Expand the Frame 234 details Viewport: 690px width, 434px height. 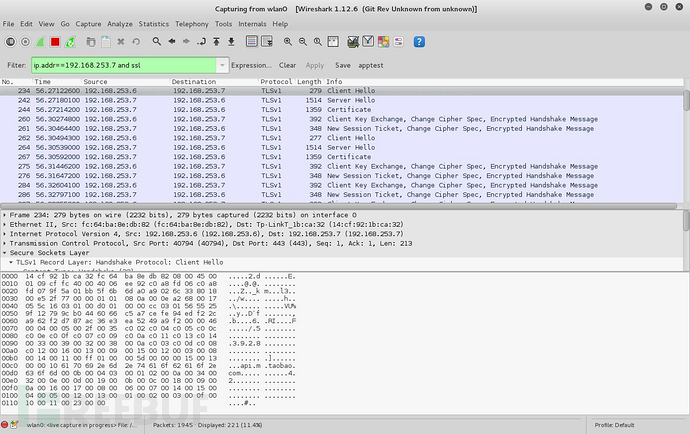[x=4, y=215]
